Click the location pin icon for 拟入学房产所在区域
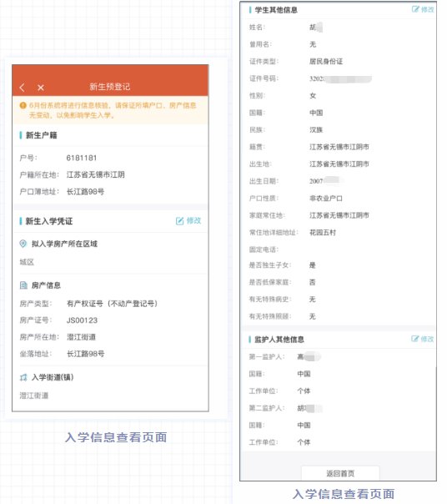The width and height of the screenshot is (447, 504). pyautogui.click(x=23, y=244)
